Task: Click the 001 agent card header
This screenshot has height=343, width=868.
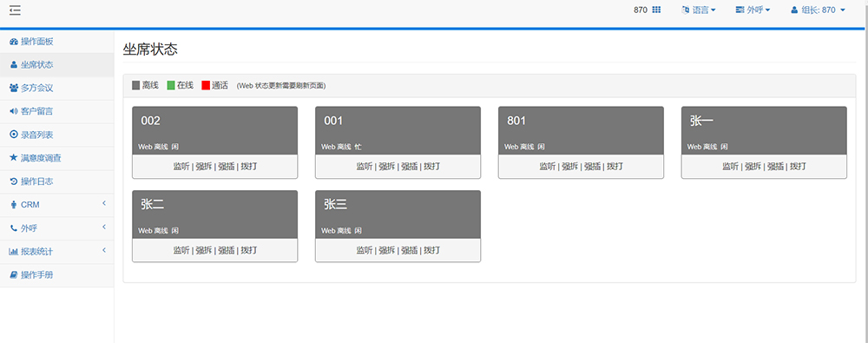Action: 398,131
